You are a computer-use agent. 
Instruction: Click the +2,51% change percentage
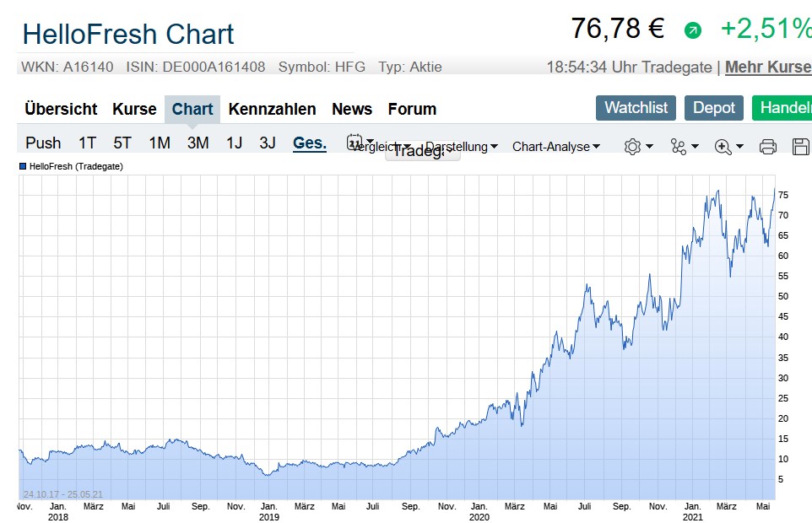[x=766, y=29]
